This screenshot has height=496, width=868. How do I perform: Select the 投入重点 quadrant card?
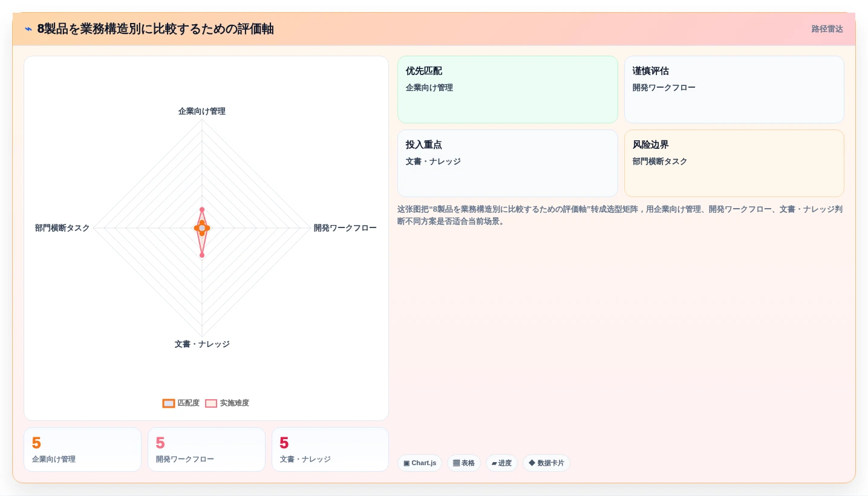[507, 163]
